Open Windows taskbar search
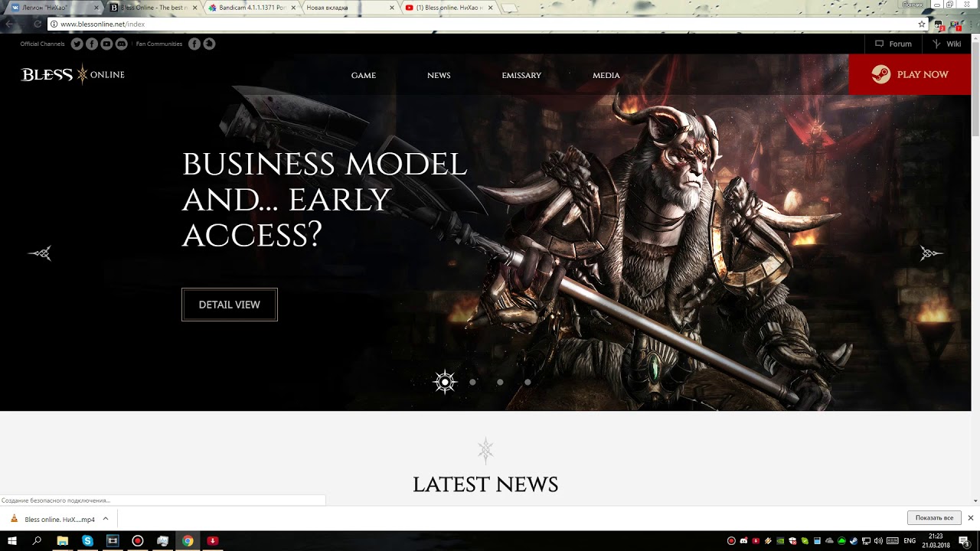 tap(37, 541)
